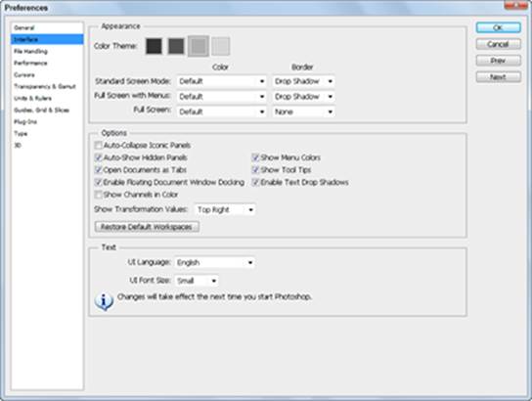Screen dimensions: 532x401
Task: Confirm preferences with OK button
Action: click(498, 27)
